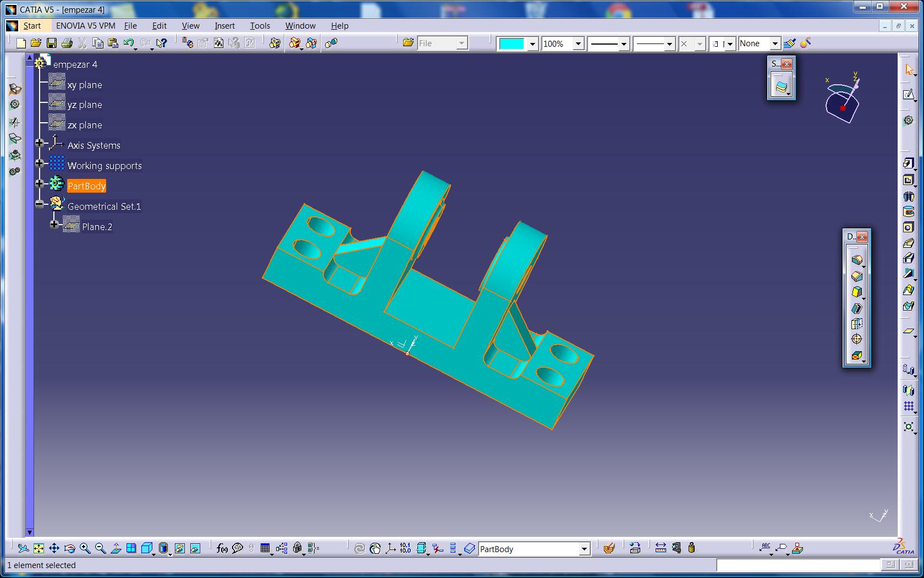Open the None layer dropdown

[775, 44]
